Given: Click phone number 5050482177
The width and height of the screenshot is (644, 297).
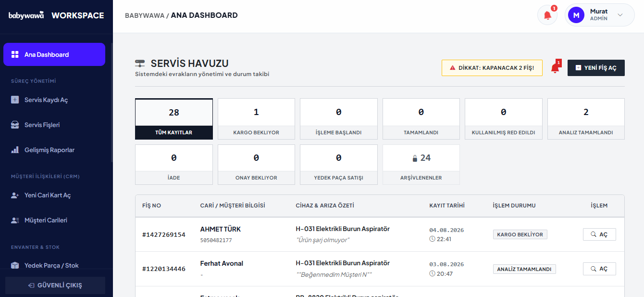Looking at the screenshot, I should tap(216, 240).
